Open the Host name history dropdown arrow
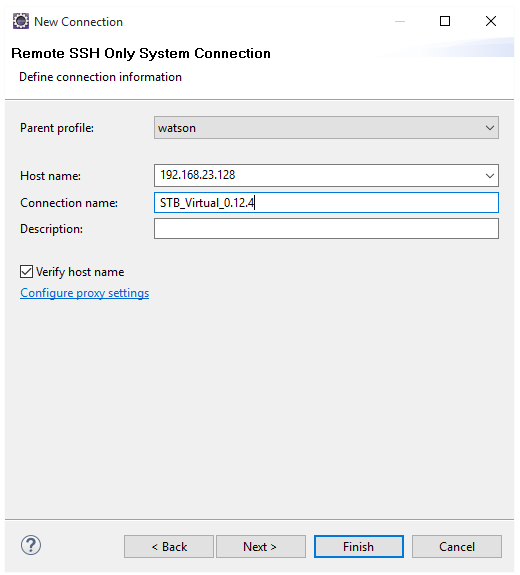520x575 pixels. [x=490, y=176]
